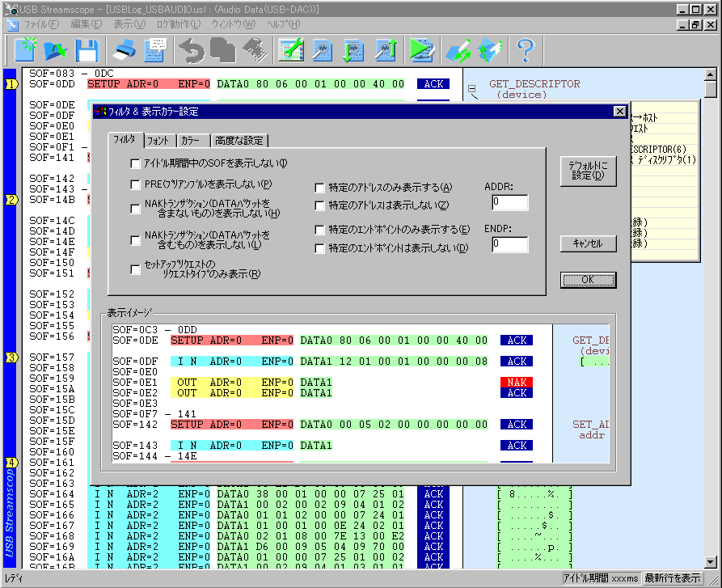Check NAK transaction option ending (L)

tap(135, 240)
